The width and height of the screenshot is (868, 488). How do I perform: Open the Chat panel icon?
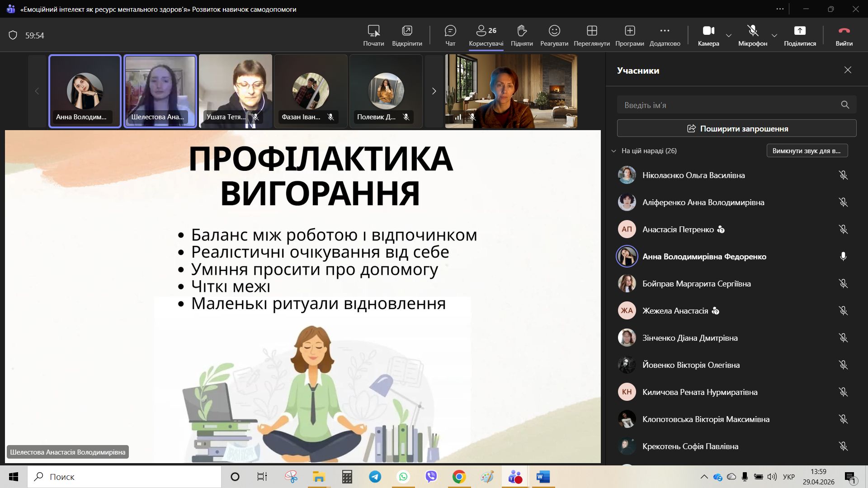[x=450, y=31]
